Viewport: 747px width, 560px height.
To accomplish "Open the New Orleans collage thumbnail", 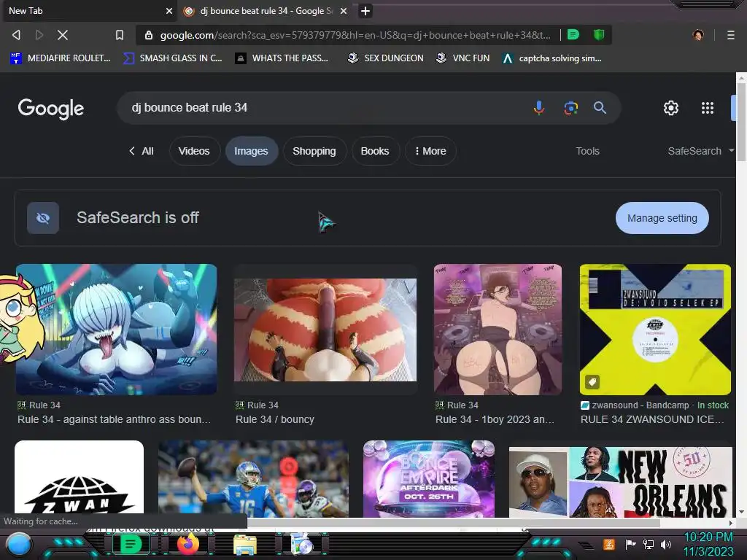I will pos(620,481).
